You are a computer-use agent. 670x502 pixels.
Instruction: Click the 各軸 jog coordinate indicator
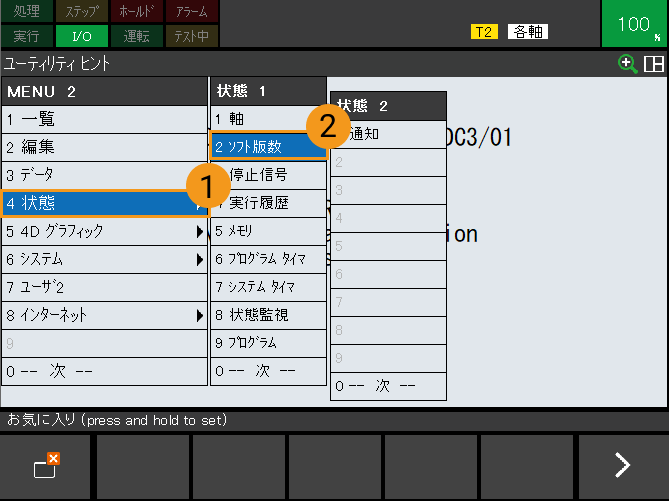pyautogui.click(x=527, y=31)
